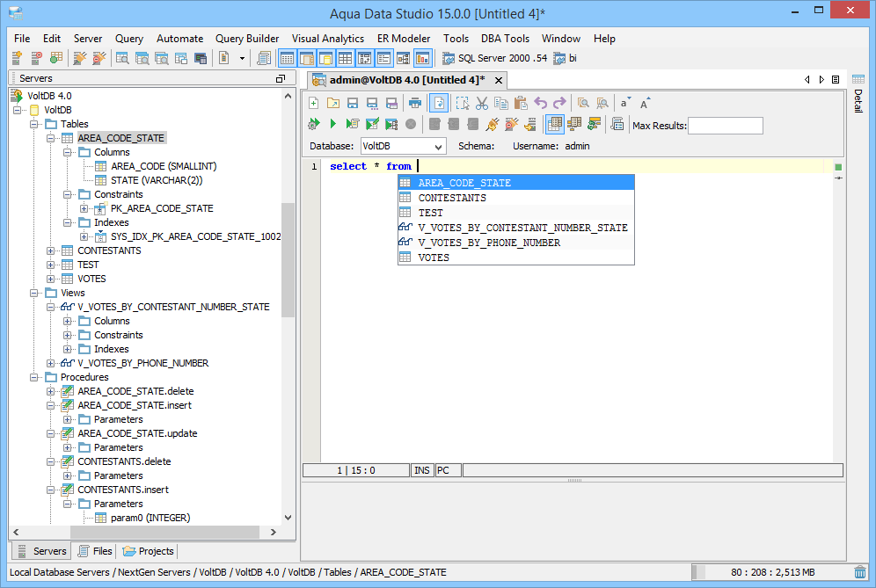Click the memory usage bar in status bar
This screenshot has width=876, height=588.
pyautogui.click(x=771, y=572)
